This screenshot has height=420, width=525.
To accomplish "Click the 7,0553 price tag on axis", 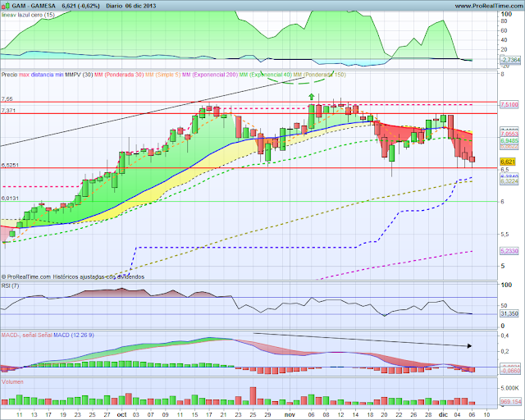I will (509, 134).
